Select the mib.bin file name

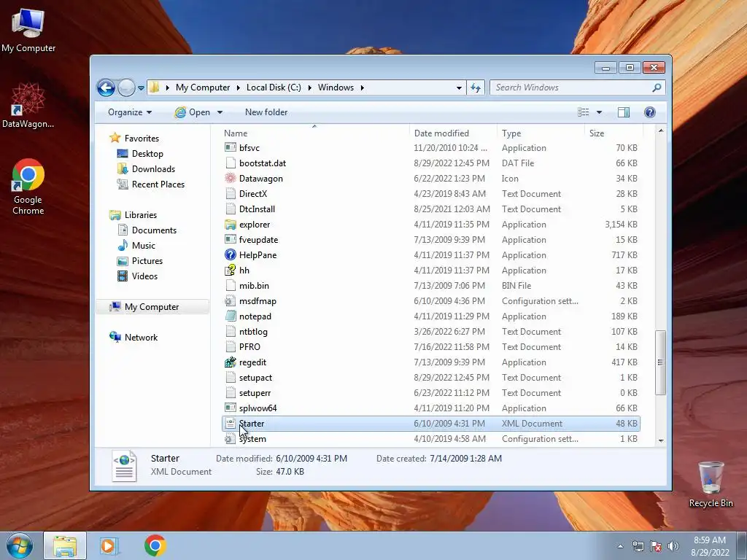click(x=254, y=286)
